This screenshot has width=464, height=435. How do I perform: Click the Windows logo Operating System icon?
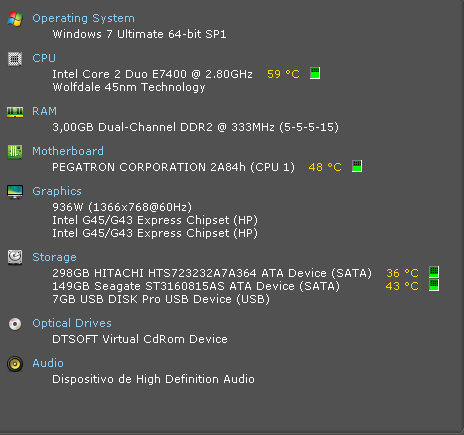tap(15, 19)
